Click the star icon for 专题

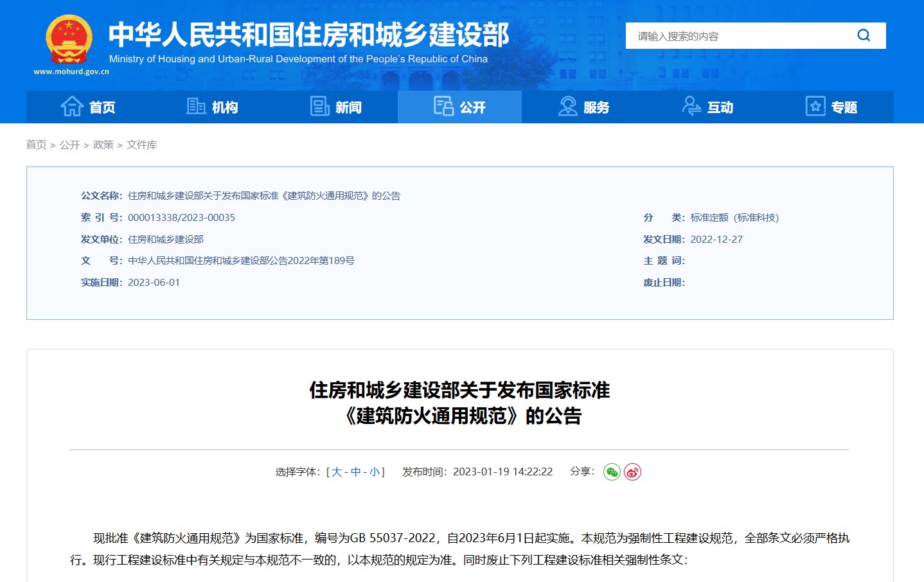(x=815, y=107)
